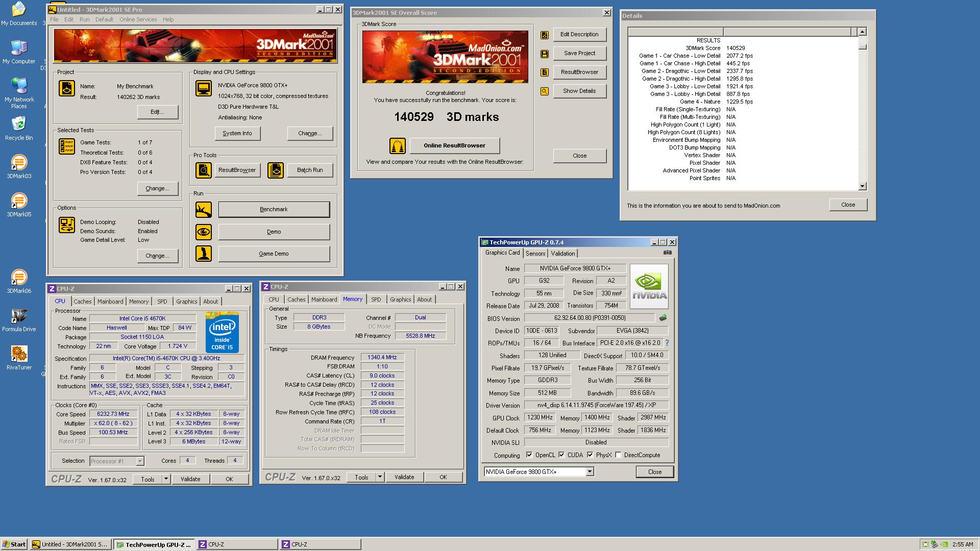Click the Benchmark button
Image resolution: width=980 pixels, height=551 pixels.
tap(274, 209)
